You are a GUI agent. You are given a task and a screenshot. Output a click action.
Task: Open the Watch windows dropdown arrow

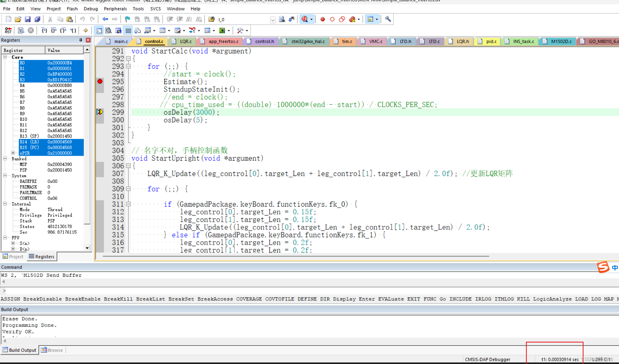(154, 31)
